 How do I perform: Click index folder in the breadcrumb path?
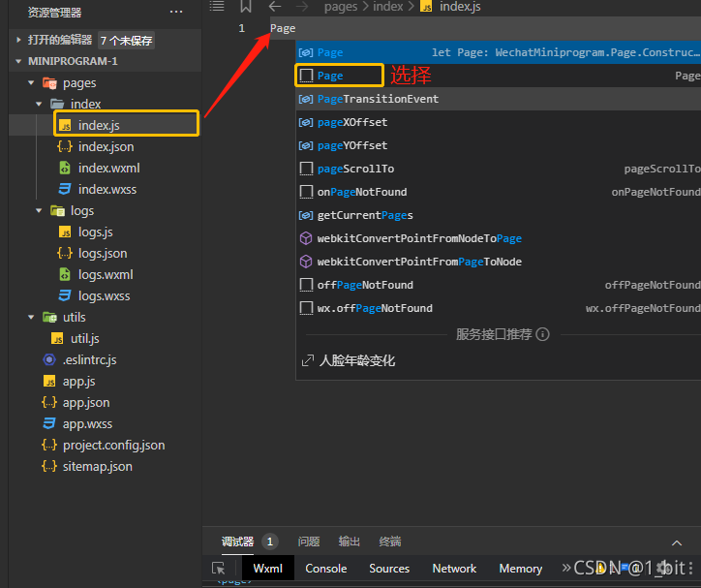point(388,7)
